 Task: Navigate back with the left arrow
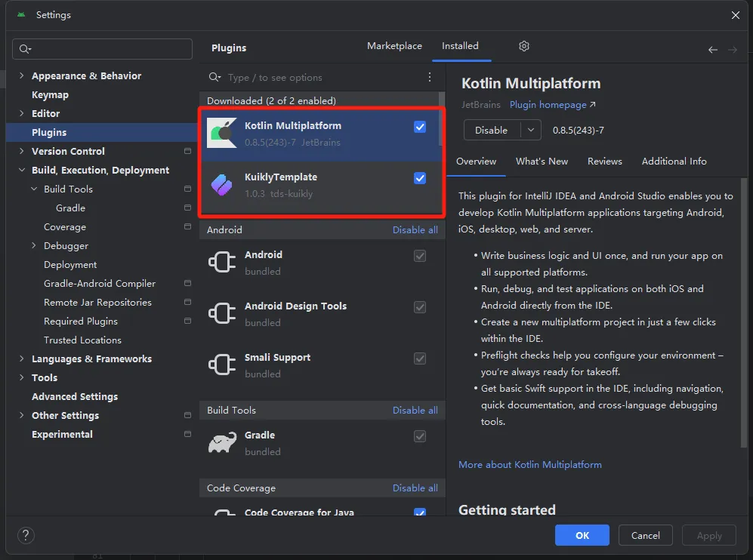[713, 49]
